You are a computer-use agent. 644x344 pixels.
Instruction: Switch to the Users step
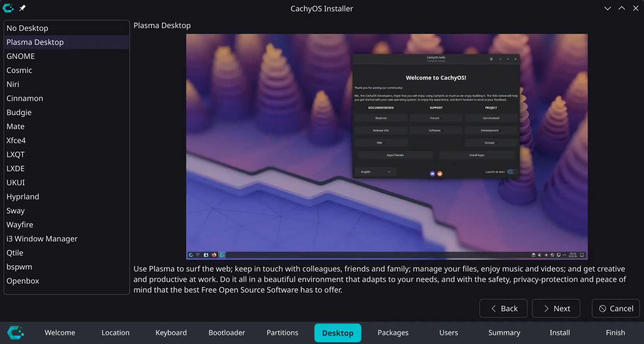coord(448,333)
